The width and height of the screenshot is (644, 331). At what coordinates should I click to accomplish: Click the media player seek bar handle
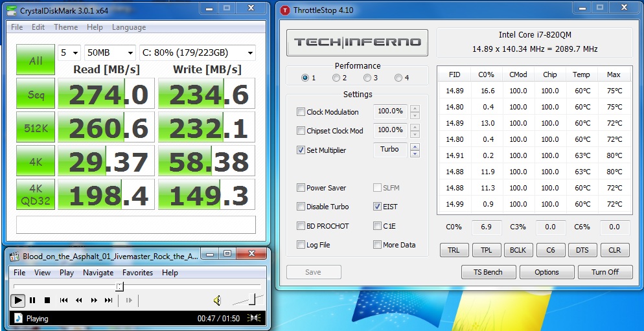point(119,286)
